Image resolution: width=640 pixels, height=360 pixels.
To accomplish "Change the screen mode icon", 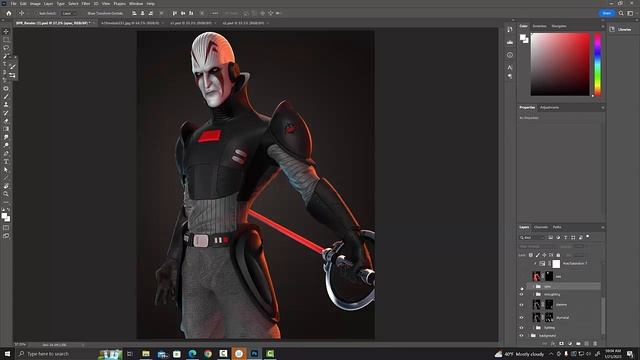I will (6, 236).
